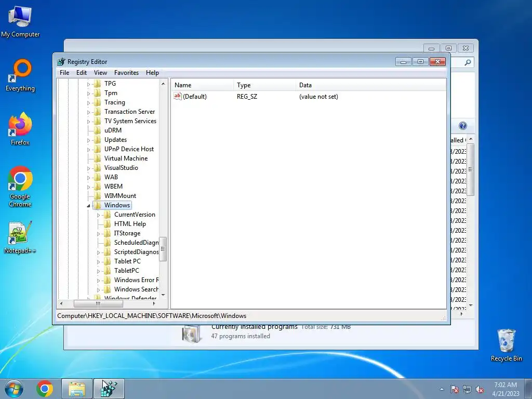The image size is (532, 399).
Task: Open the Edit menu
Action: pos(82,73)
